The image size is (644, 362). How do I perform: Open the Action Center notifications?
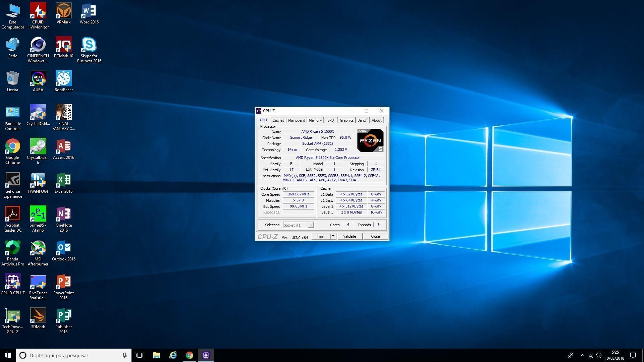pos(633,355)
